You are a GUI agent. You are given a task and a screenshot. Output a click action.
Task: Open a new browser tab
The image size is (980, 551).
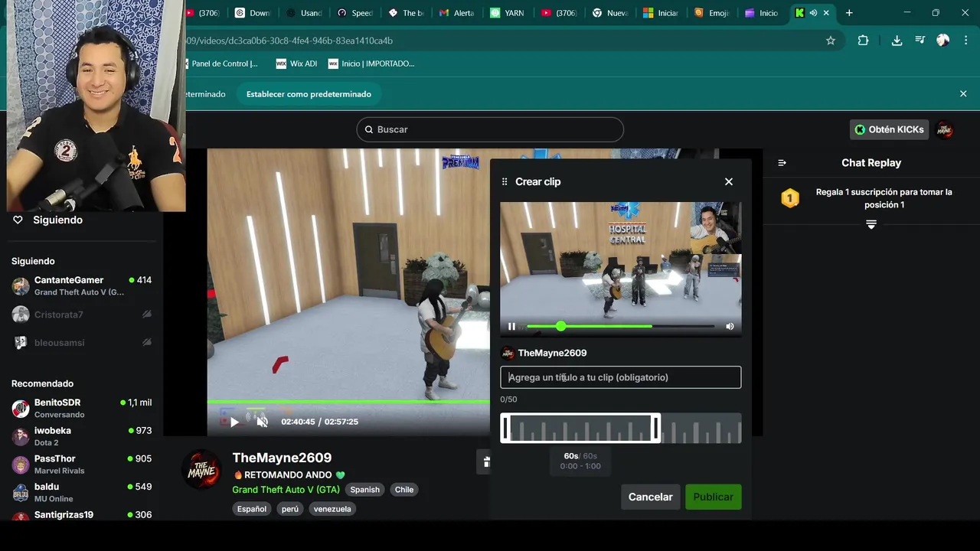point(849,13)
